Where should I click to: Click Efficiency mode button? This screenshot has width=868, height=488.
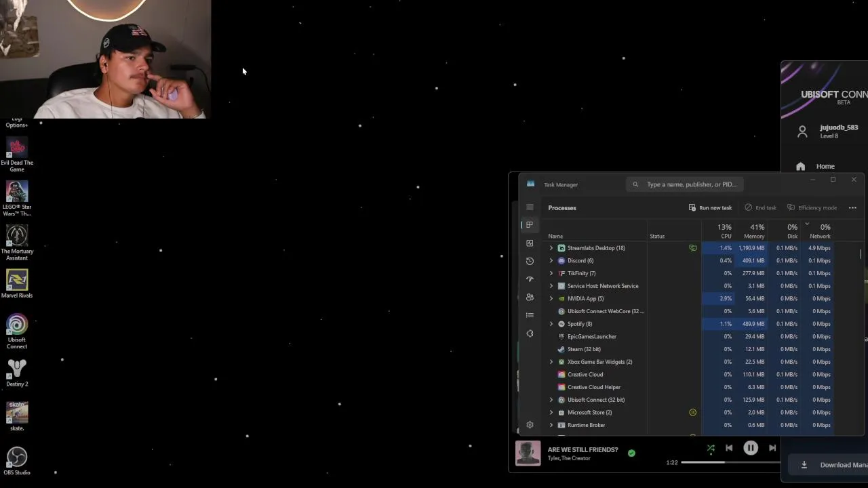click(812, 207)
